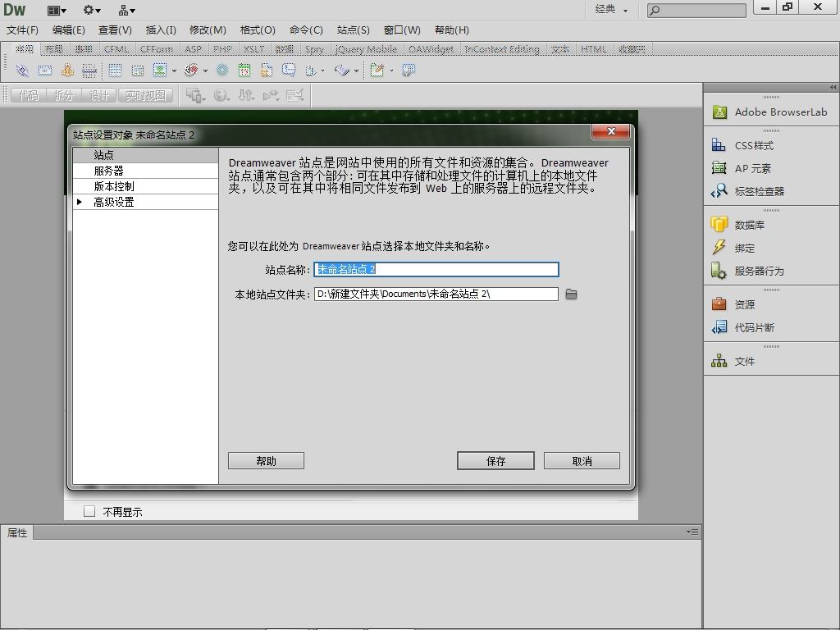Viewport: 840px width, 630px height.
Task: Insert a Comment using speech bubble icon
Action: pos(289,70)
